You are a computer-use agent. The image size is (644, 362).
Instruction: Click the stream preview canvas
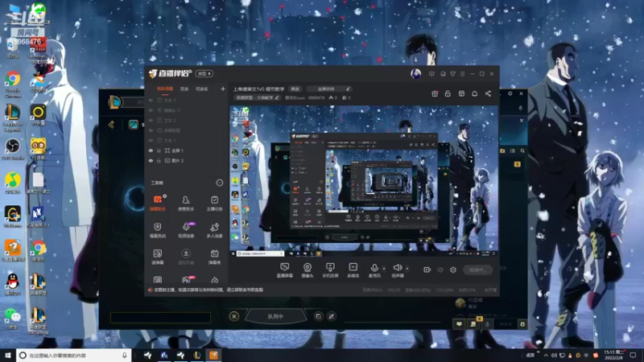[364, 180]
